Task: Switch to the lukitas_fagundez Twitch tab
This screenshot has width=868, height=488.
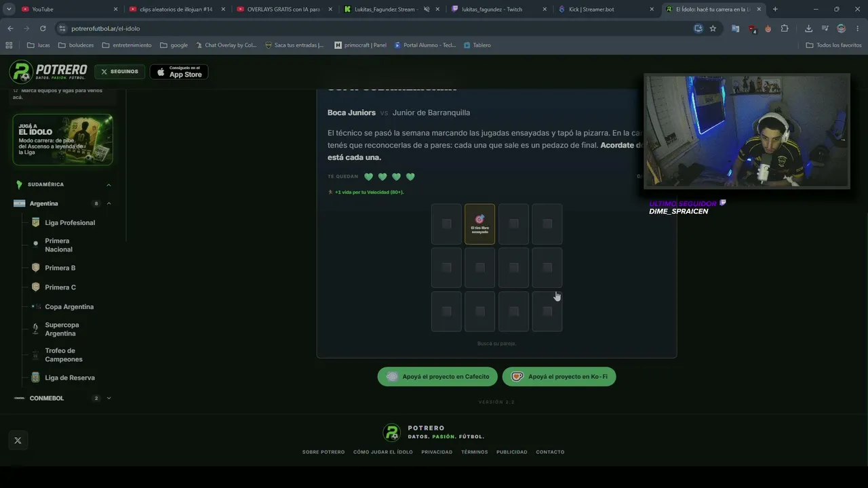Action: [499, 9]
